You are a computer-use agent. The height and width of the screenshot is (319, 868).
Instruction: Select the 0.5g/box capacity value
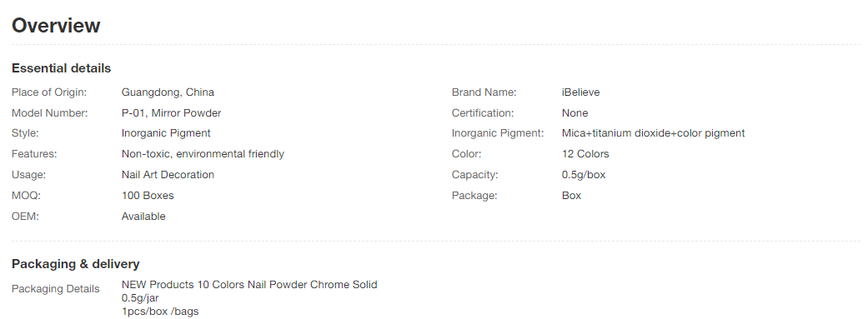pyautogui.click(x=584, y=175)
